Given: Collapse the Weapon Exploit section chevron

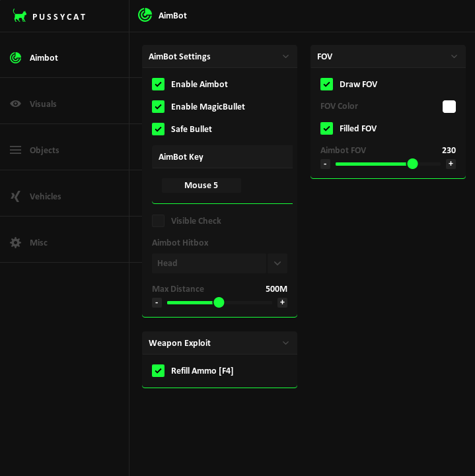Looking at the screenshot, I should tap(285, 343).
